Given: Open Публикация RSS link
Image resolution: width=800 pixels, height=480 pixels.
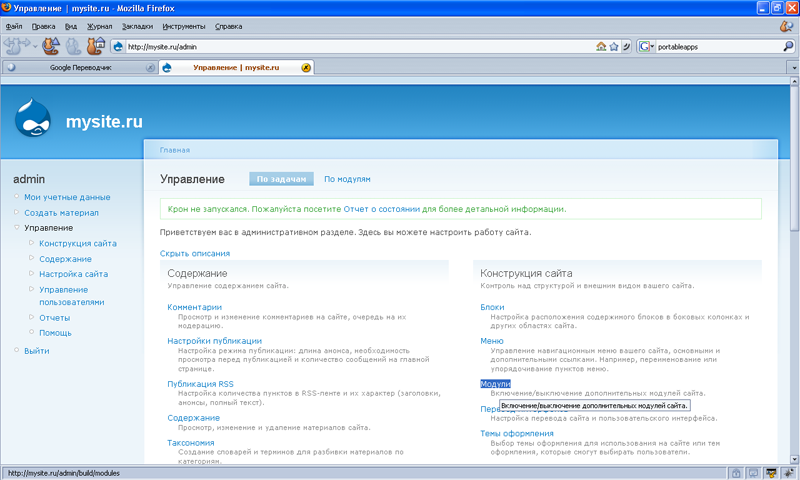Looking at the screenshot, I should (200, 384).
